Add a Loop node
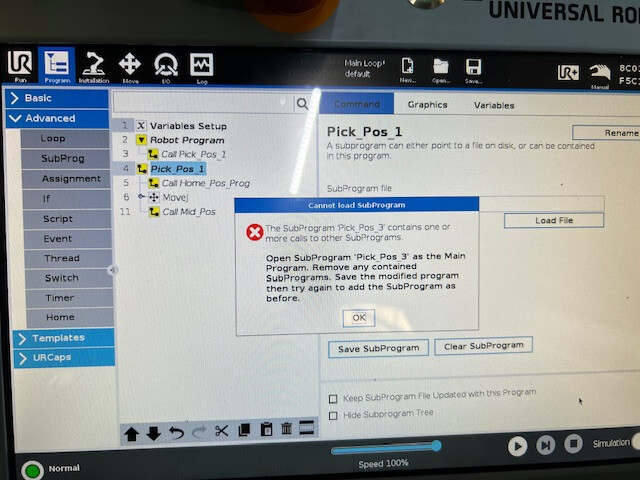Screen dimensions: 641x481 point(65,139)
